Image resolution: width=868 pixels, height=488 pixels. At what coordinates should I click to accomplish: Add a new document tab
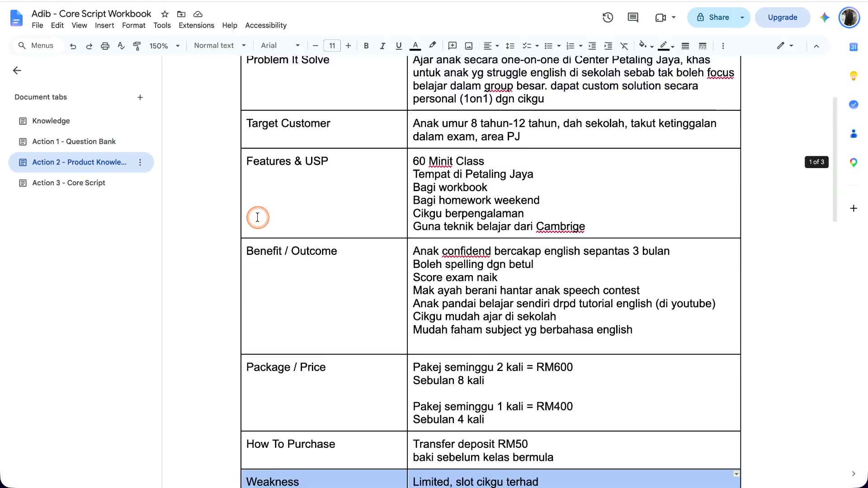tap(140, 97)
